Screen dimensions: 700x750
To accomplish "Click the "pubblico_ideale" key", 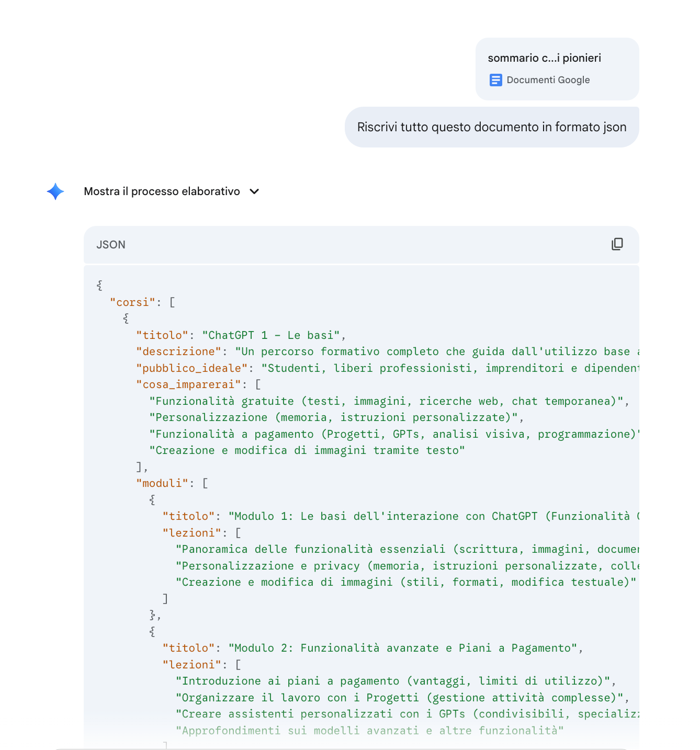I will tap(191, 368).
